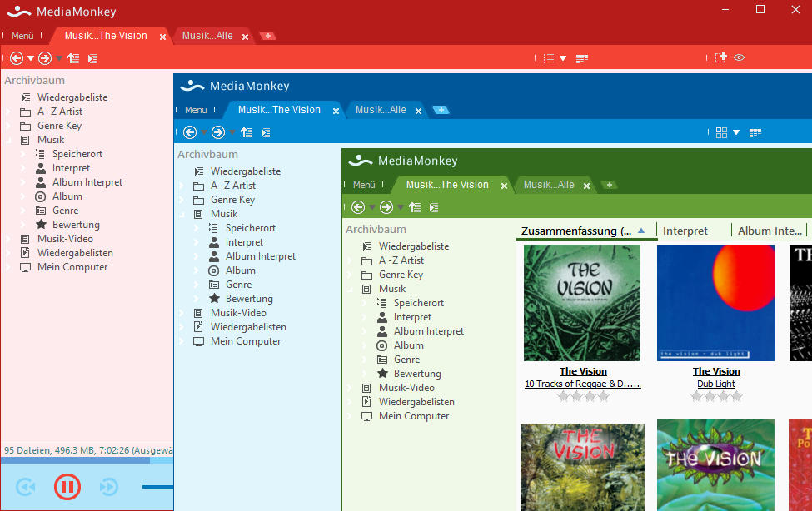Click the grid view icon in blue window
The width and height of the screenshot is (812, 511).
point(721,132)
